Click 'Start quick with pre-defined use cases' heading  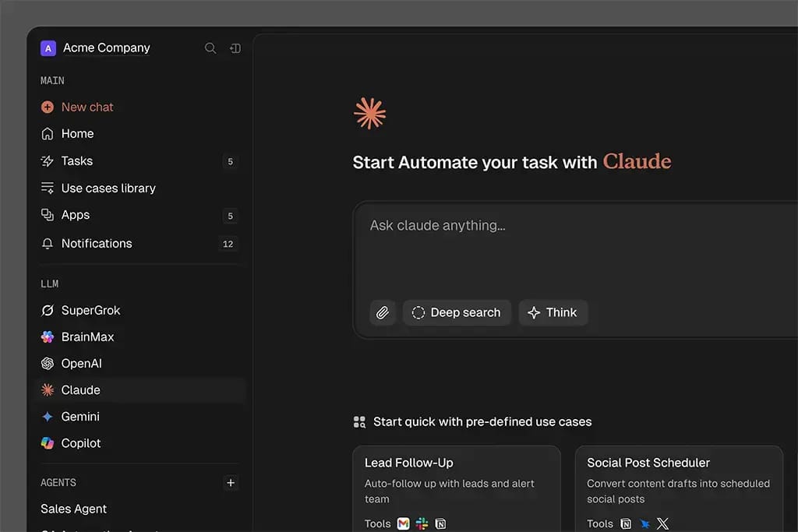482,421
